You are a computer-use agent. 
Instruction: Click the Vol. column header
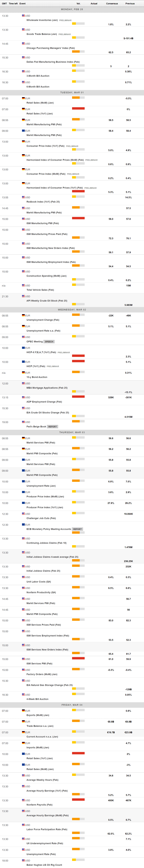point(78,3)
